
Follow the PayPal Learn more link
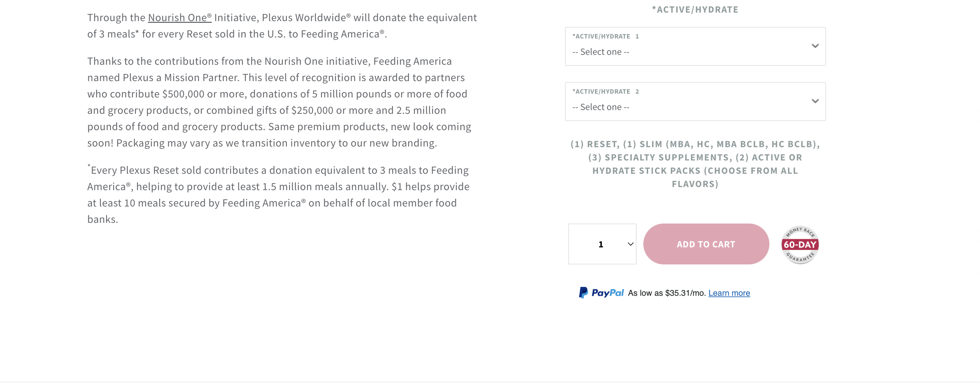coord(729,293)
